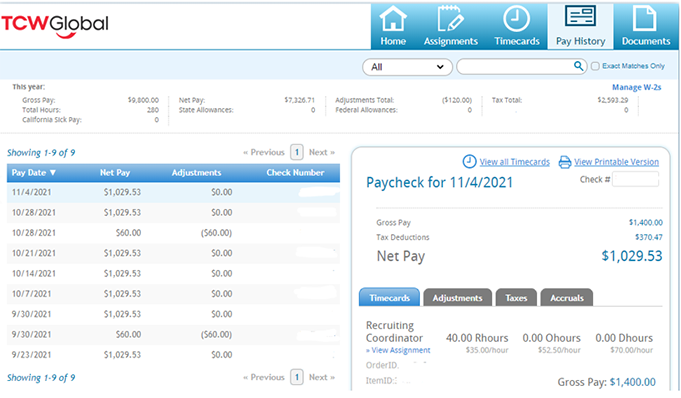Select the 10/28/2021 row with $1,029.53
Viewport: 681px width, 398px height.
173,212
